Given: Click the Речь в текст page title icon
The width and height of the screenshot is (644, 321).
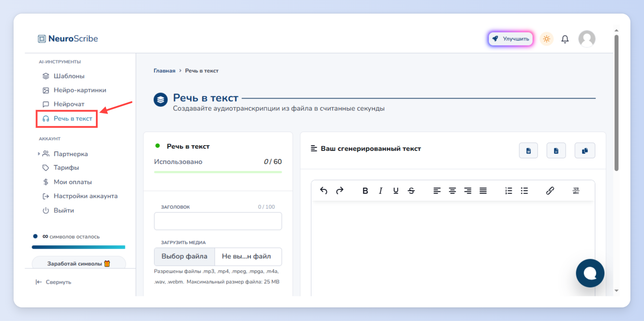Looking at the screenshot, I should 161,100.
